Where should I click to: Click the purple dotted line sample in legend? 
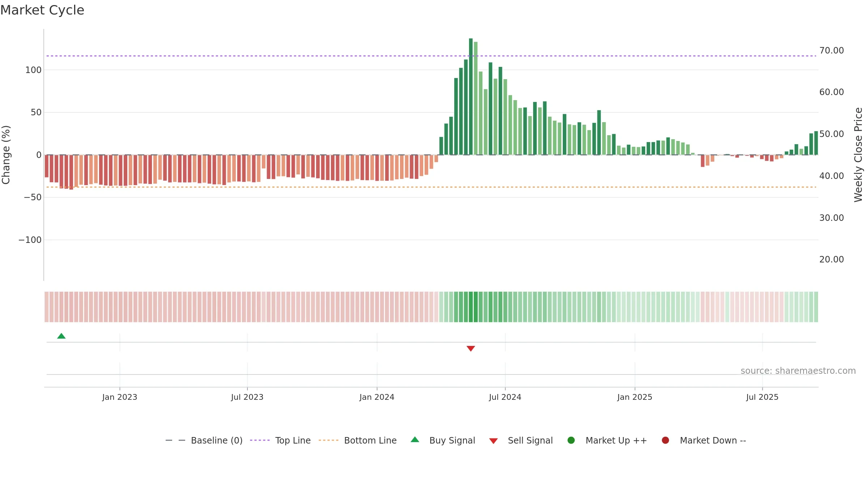pos(260,440)
